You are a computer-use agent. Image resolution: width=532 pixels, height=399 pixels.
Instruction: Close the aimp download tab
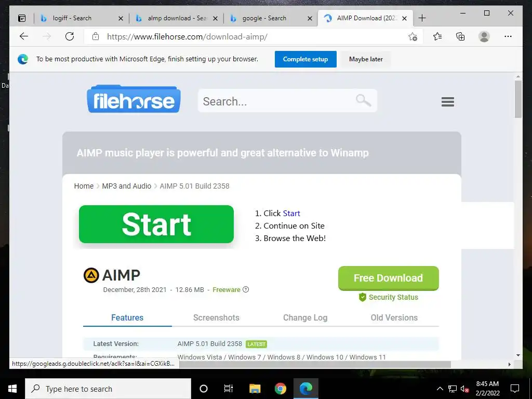[215, 18]
